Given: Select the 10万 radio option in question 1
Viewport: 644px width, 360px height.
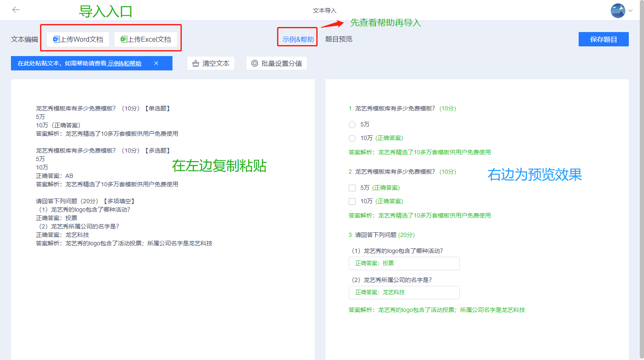Looking at the screenshot, I should coord(352,138).
